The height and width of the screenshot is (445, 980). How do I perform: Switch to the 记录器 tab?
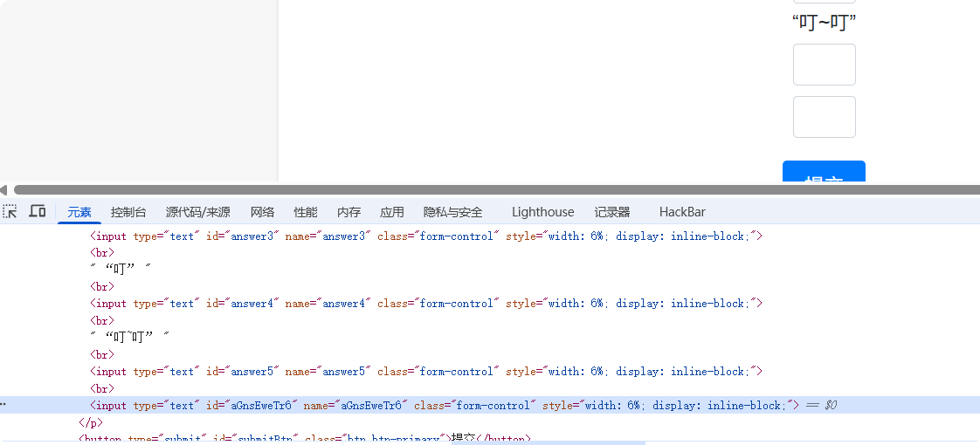[612, 212]
